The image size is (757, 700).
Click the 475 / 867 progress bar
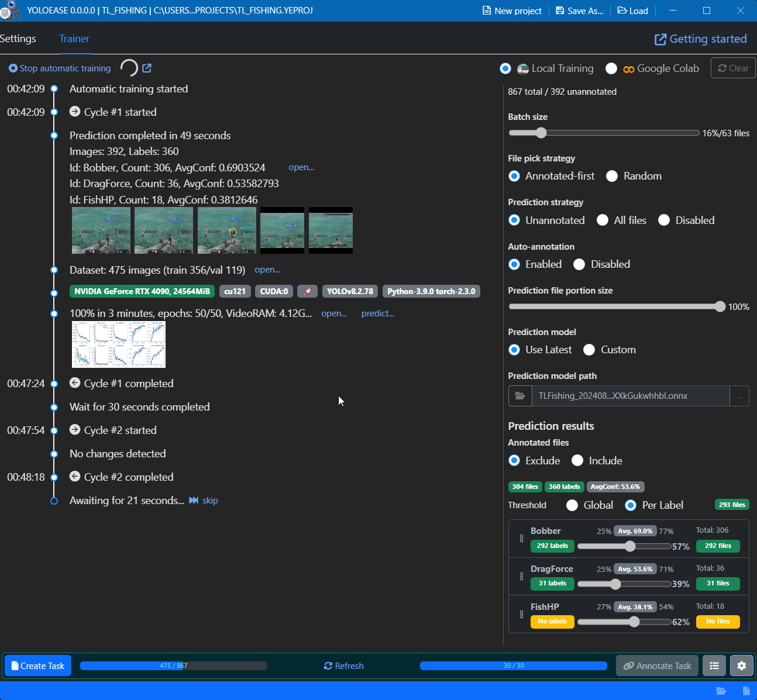coord(174,665)
